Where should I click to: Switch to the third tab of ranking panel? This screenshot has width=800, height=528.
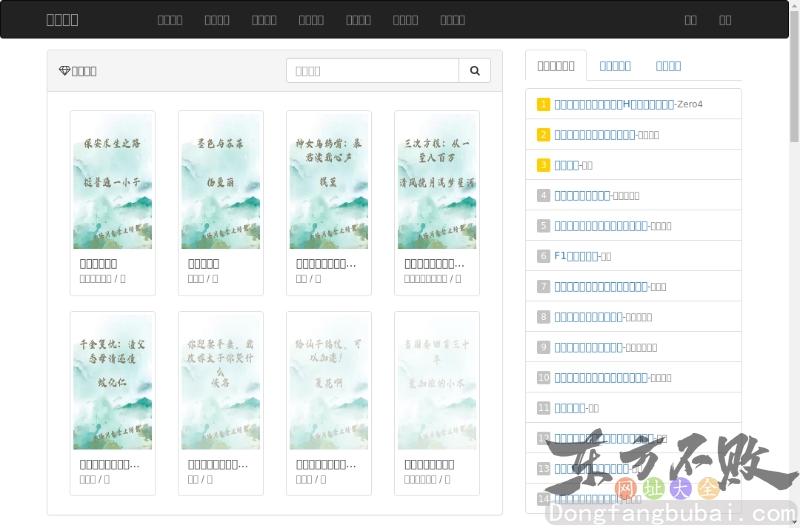point(668,66)
